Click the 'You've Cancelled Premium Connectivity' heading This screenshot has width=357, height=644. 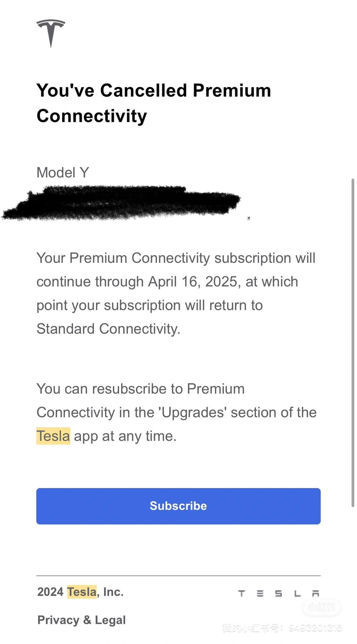click(154, 103)
